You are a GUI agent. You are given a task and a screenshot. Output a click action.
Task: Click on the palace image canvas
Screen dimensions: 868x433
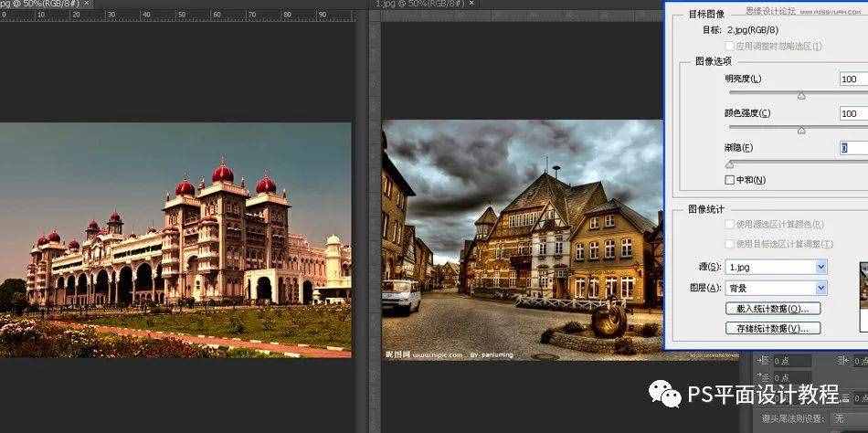(175, 239)
